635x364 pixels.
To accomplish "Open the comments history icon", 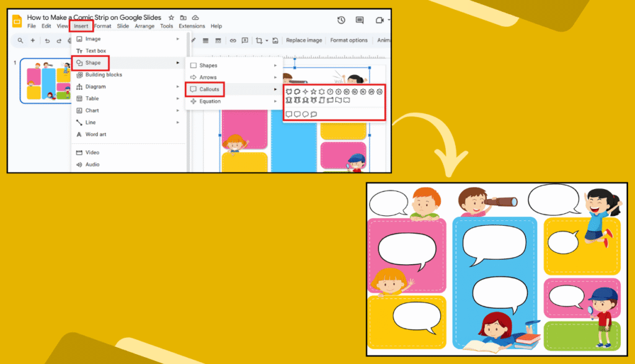I will [x=359, y=20].
